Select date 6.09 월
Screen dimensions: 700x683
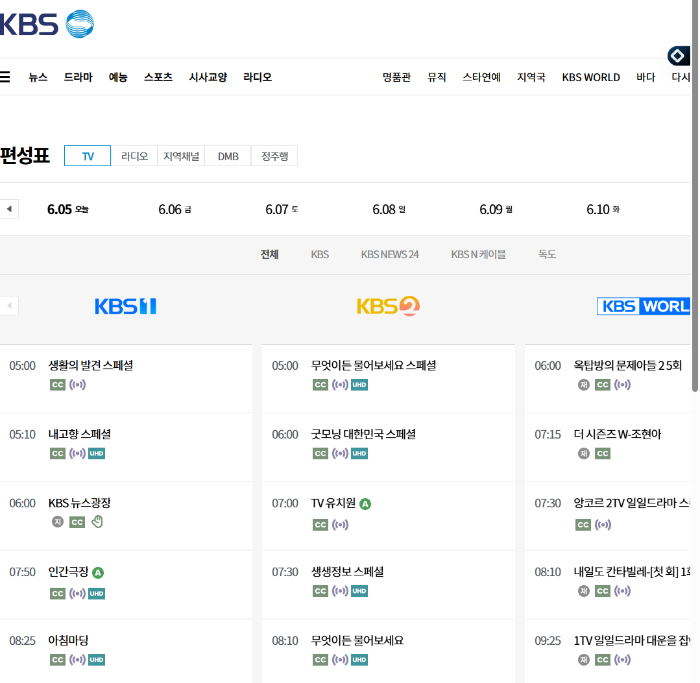point(496,209)
